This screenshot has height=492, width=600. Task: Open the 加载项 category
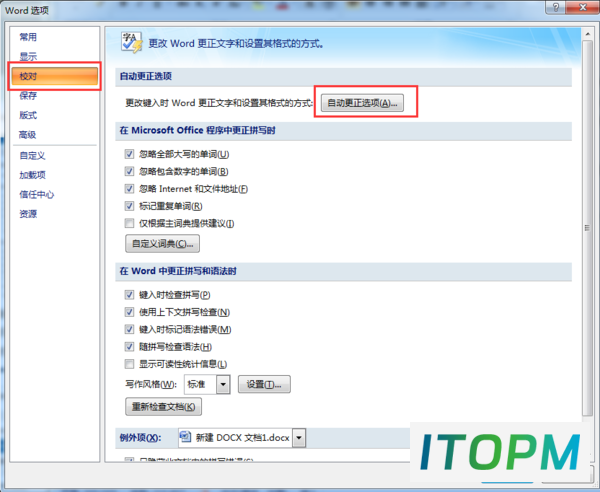coord(33,175)
